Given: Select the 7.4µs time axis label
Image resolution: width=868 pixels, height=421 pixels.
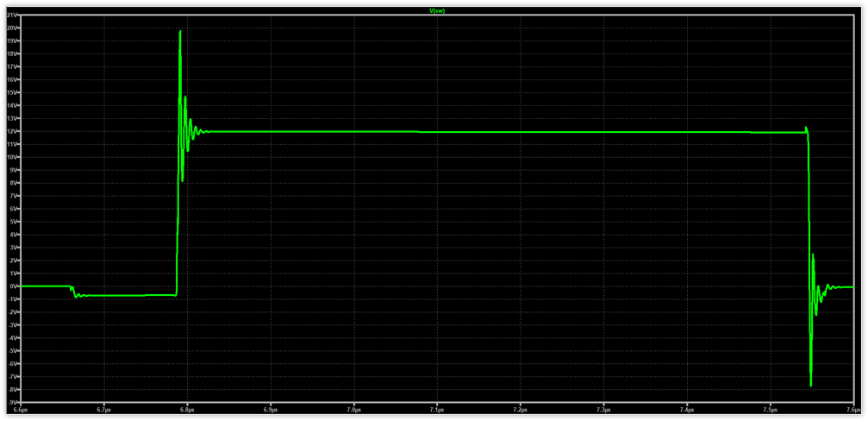Looking at the screenshot, I should [x=686, y=410].
